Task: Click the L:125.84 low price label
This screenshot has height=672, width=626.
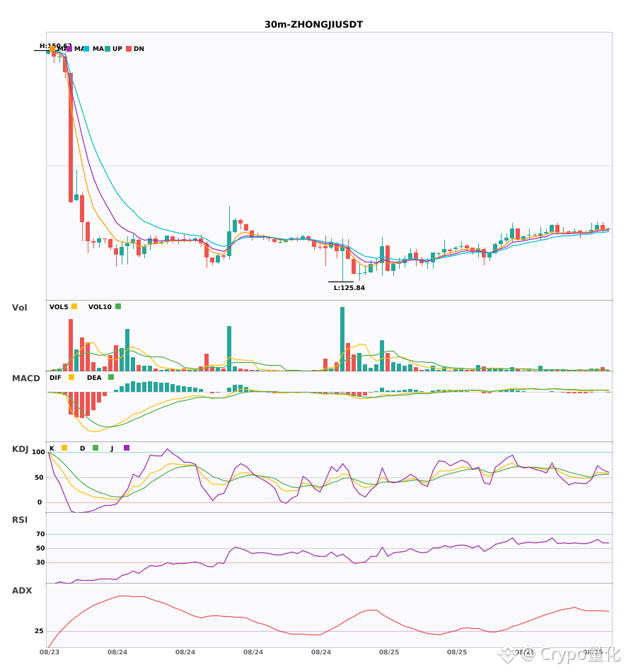Action: (349, 288)
